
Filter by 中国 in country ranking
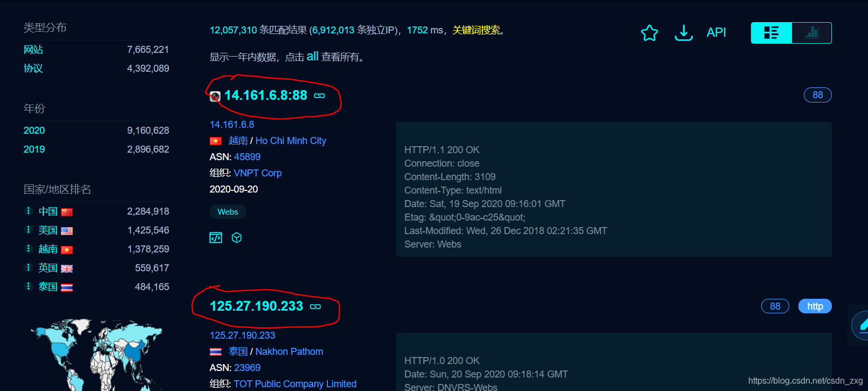pyautogui.click(x=48, y=211)
